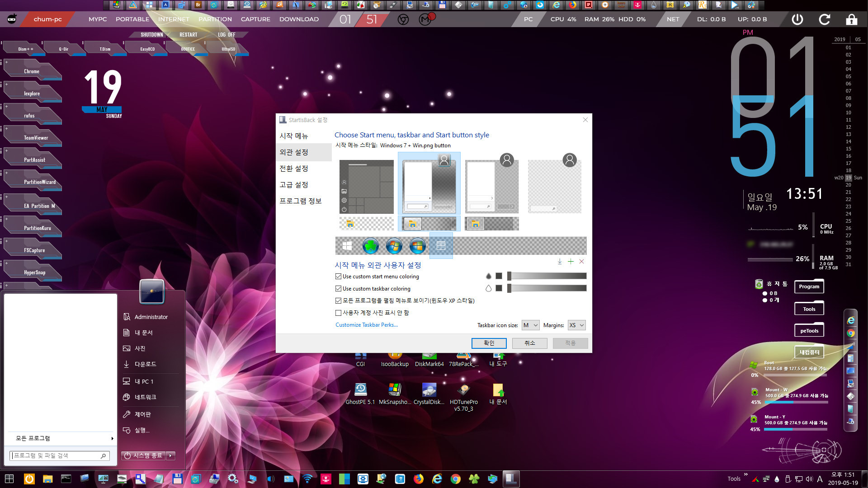
Task: Select the FSCapture sidebar icon
Action: (33, 250)
